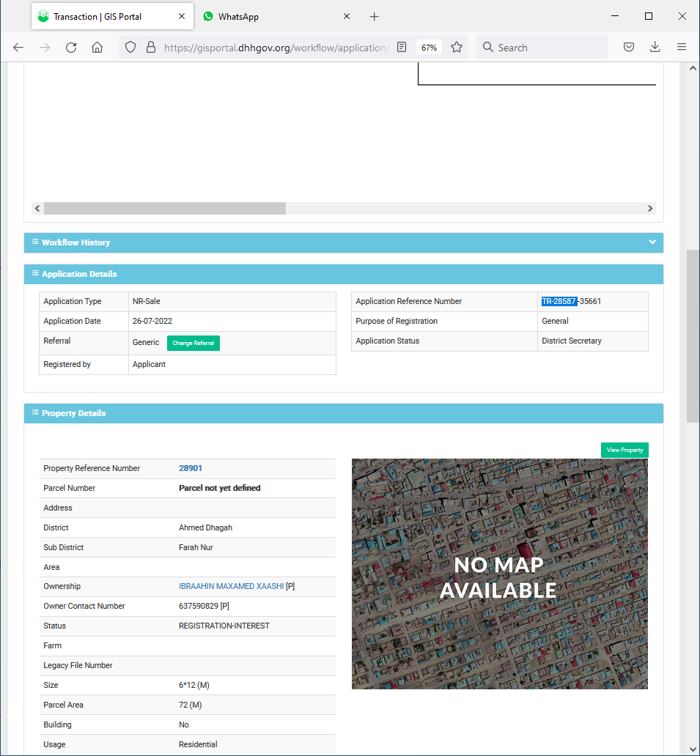Click the General purpose value
700x756 pixels.
coord(555,321)
